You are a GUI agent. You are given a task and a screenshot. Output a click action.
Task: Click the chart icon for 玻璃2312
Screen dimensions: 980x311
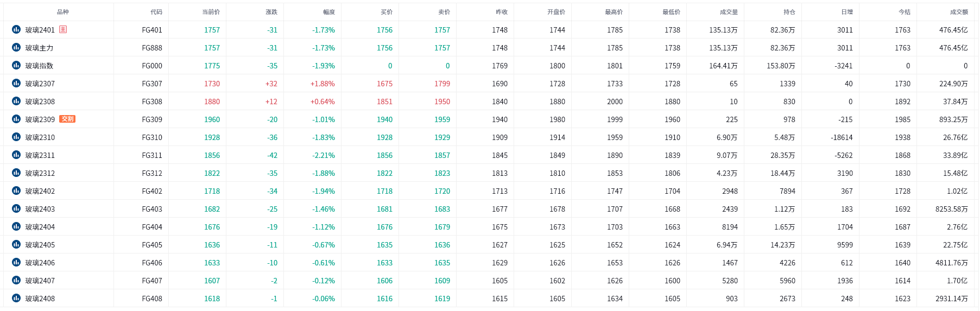click(16, 173)
